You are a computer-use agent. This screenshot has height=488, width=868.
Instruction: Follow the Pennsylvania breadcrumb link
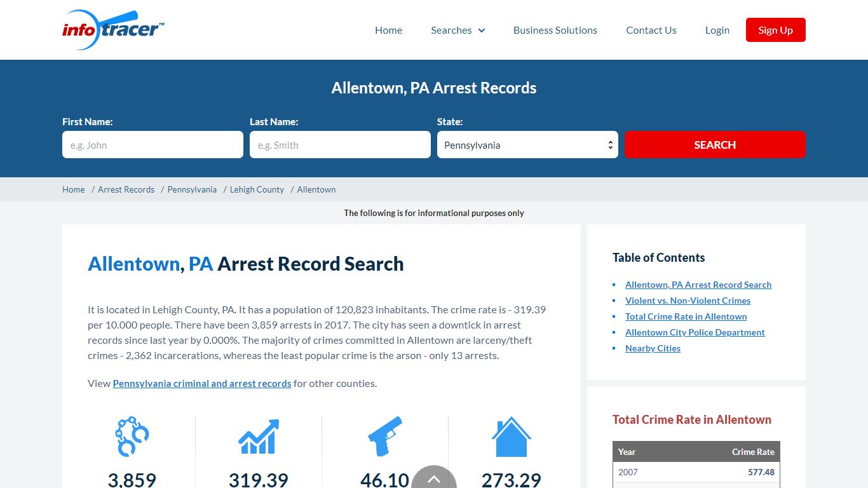click(x=192, y=189)
